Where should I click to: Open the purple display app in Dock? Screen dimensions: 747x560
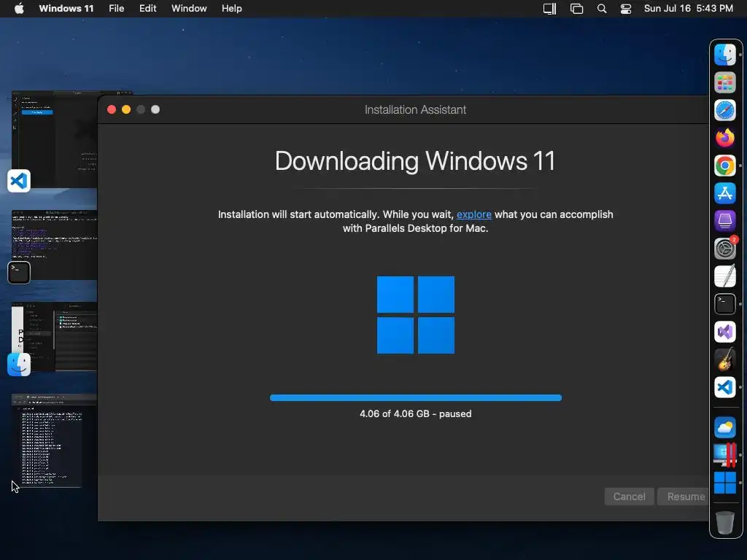pos(724,221)
